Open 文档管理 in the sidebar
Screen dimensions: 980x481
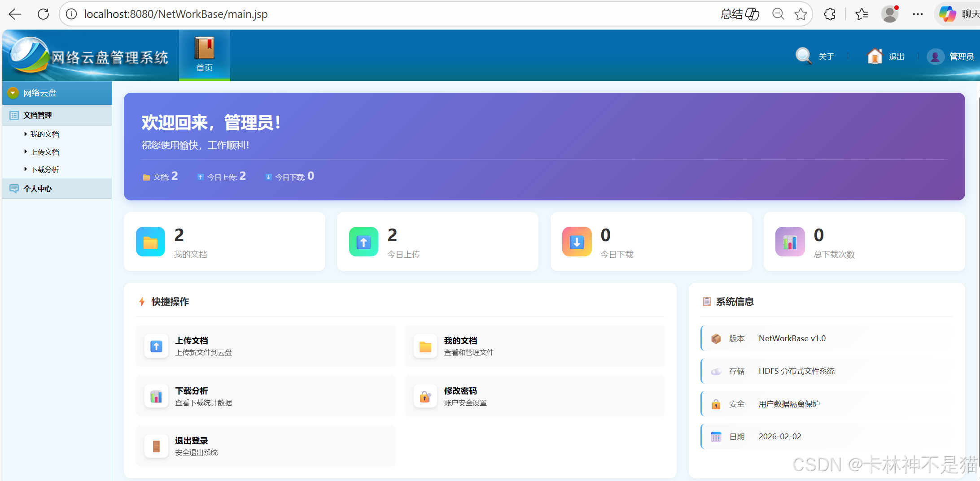(38, 115)
